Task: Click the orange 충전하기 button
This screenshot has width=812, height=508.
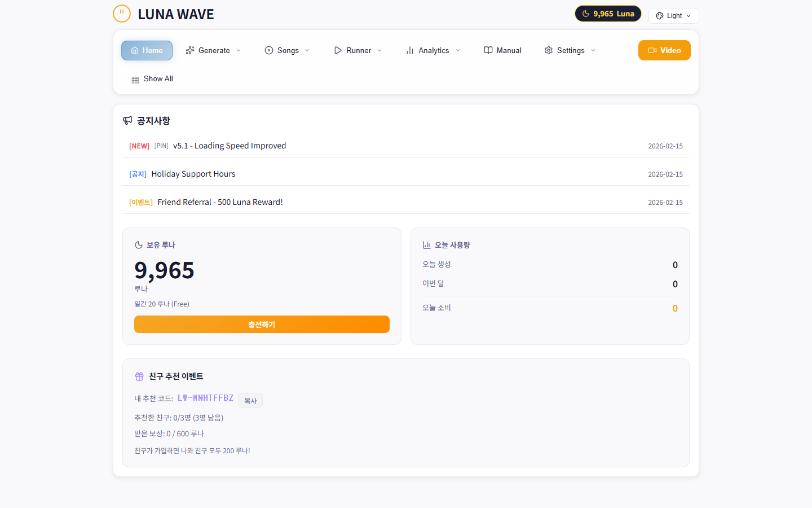Action: [x=262, y=324]
